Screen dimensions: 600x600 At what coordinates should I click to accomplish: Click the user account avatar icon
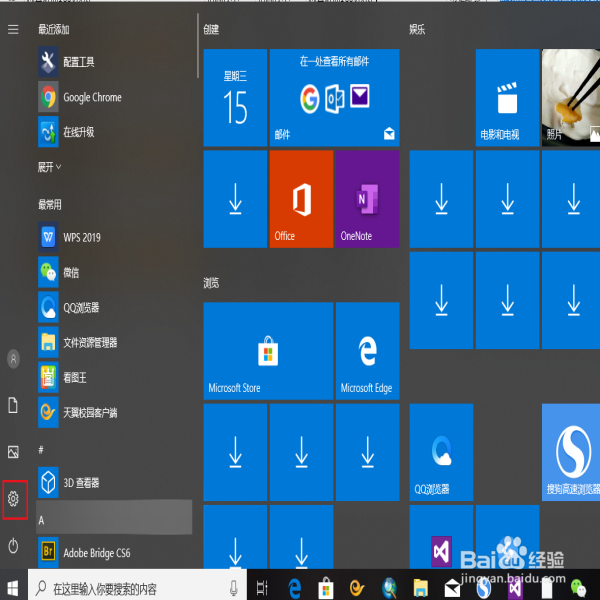pos(13,359)
